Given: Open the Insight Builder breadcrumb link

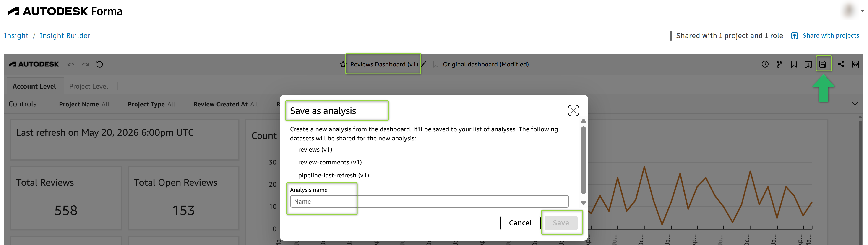Looking at the screenshot, I should pos(65,36).
